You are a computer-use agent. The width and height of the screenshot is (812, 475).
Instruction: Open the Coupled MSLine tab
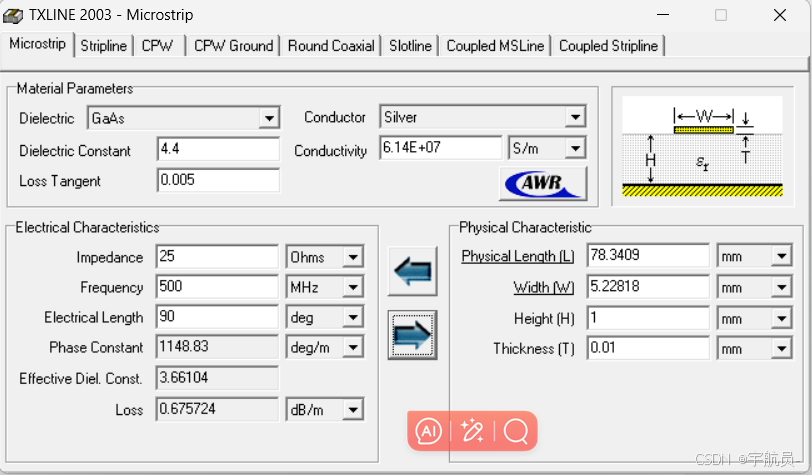(495, 46)
